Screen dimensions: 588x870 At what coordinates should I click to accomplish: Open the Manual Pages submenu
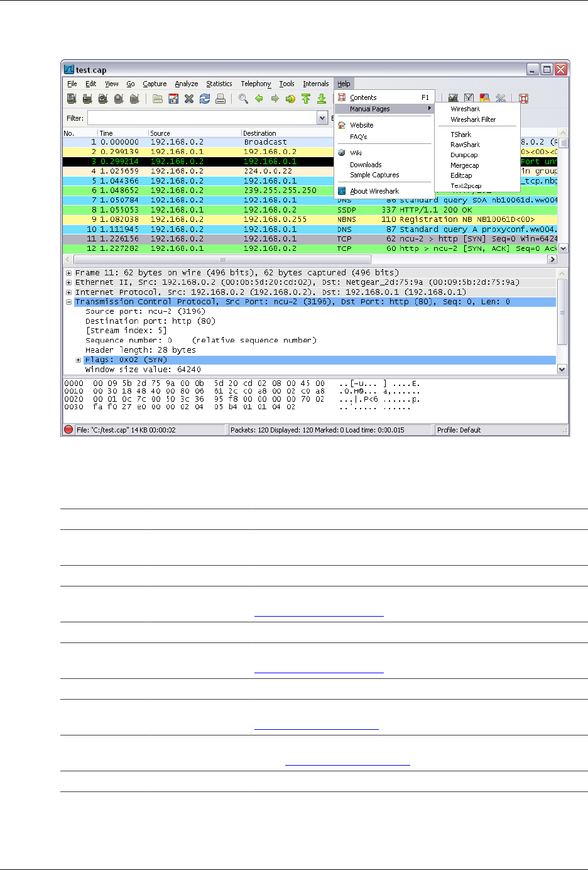point(384,109)
